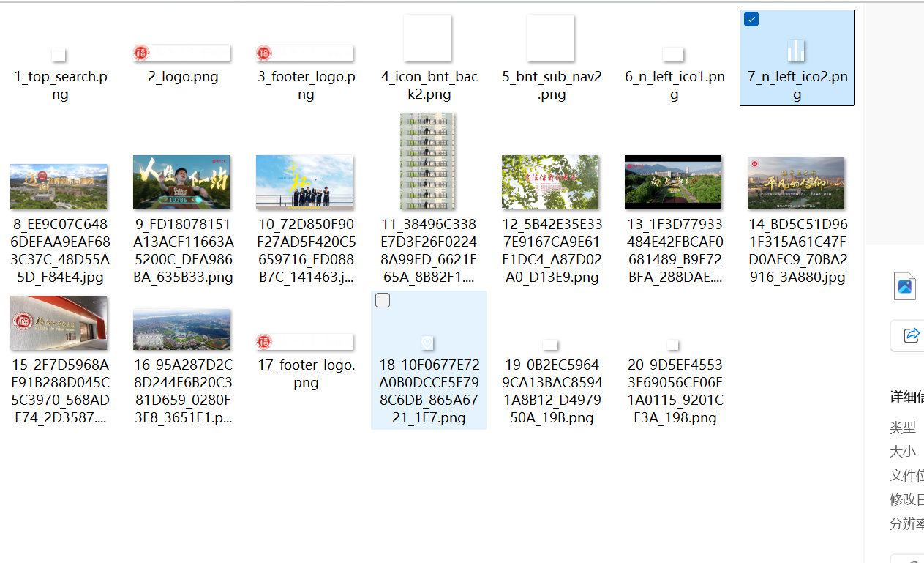Select the 20_9D5EF4553 small file icon
The width and height of the screenshot is (924, 563).
click(x=673, y=345)
